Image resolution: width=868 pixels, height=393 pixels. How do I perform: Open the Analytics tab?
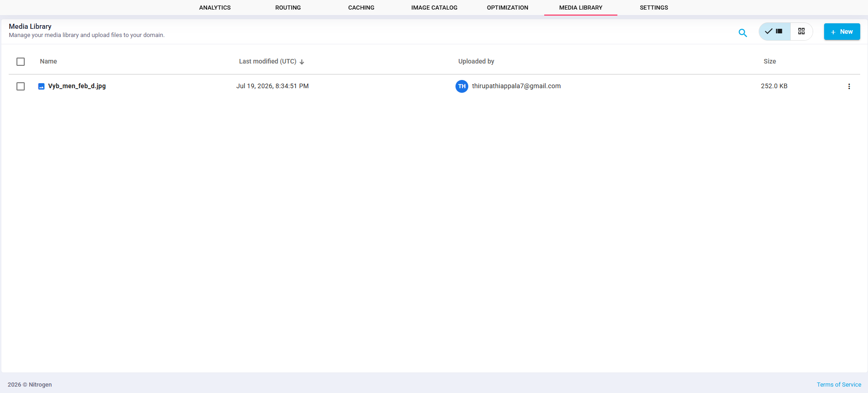click(x=215, y=8)
